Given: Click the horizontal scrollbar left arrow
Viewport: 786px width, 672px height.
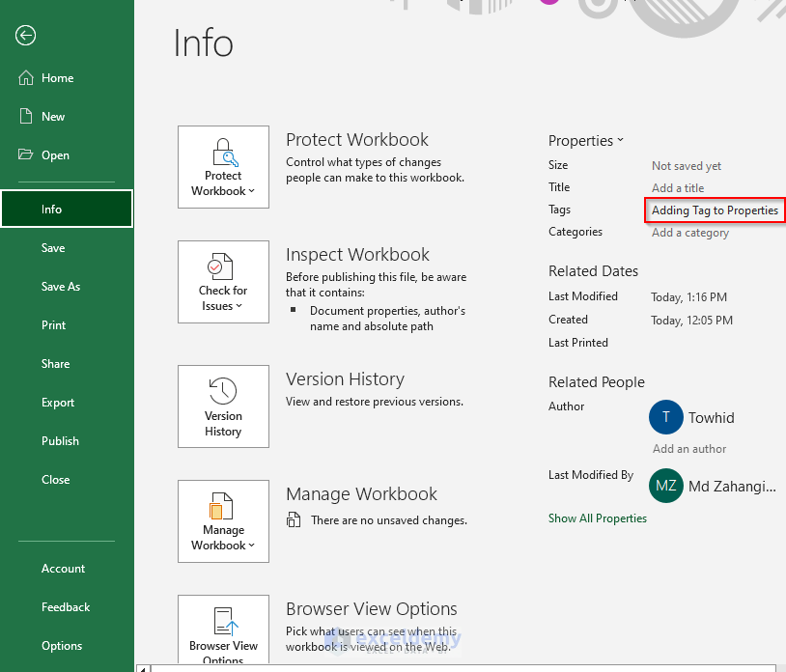Looking at the screenshot, I should (143, 668).
